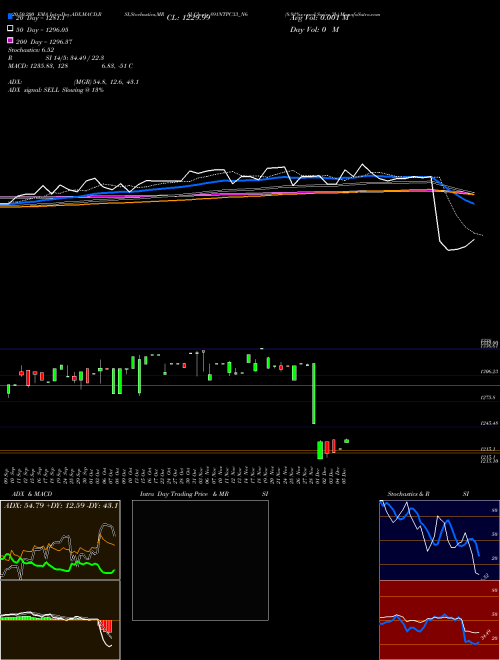Click the white price line's sharp drop

click(436, 210)
